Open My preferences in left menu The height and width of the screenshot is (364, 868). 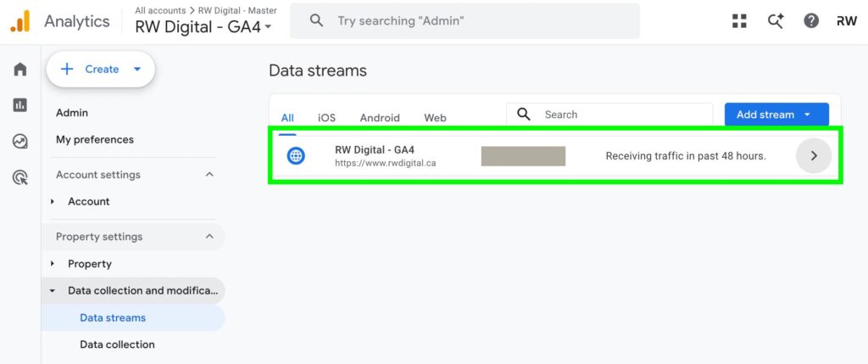click(x=95, y=140)
